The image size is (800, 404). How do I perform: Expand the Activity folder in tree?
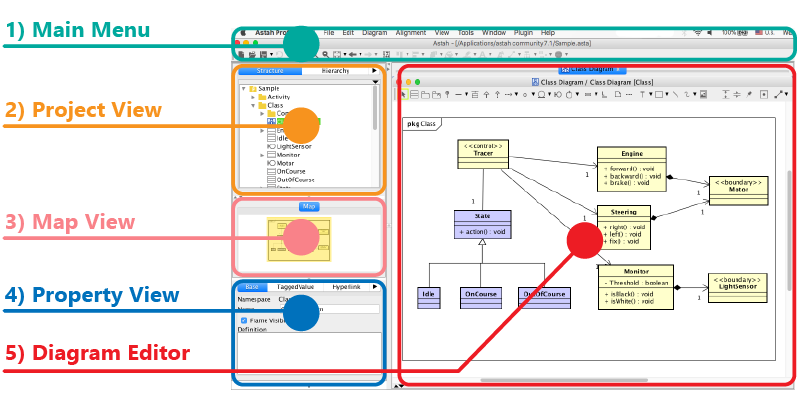point(253,97)
